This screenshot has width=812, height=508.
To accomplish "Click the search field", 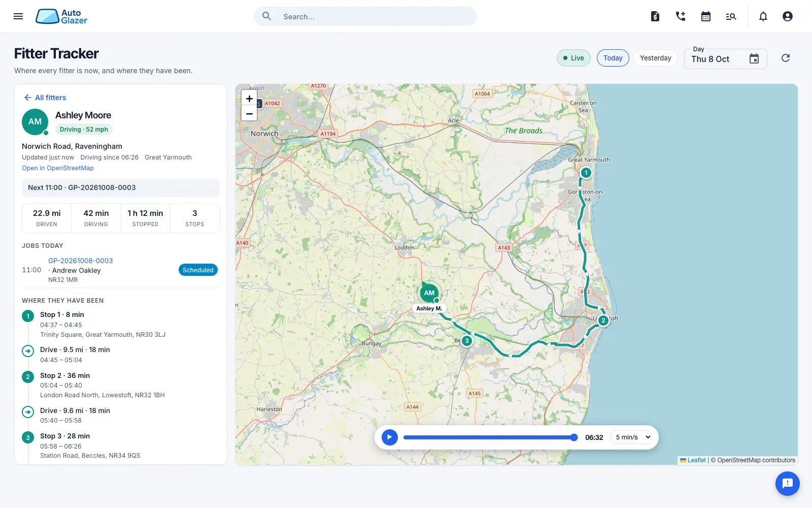I will click(365, 16).
